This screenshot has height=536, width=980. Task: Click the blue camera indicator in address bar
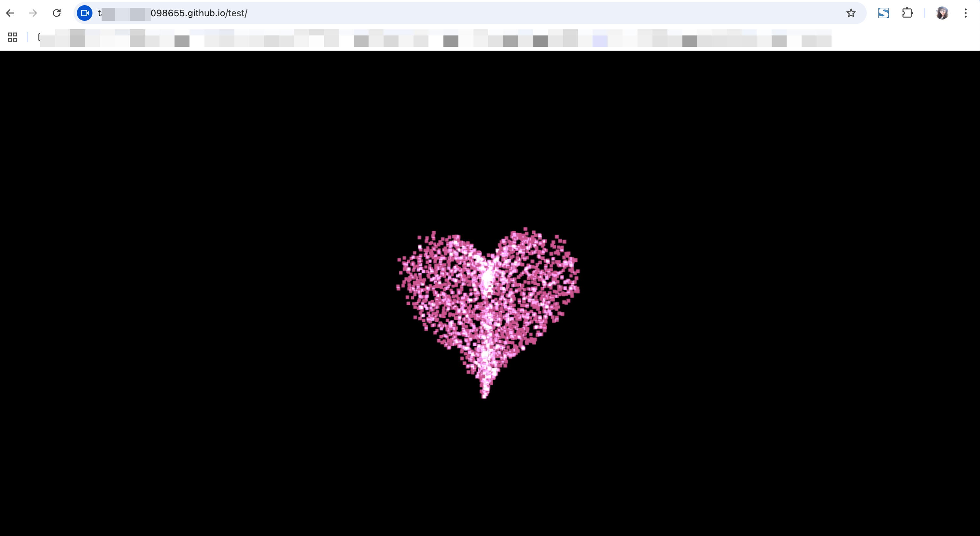[84, 13]
